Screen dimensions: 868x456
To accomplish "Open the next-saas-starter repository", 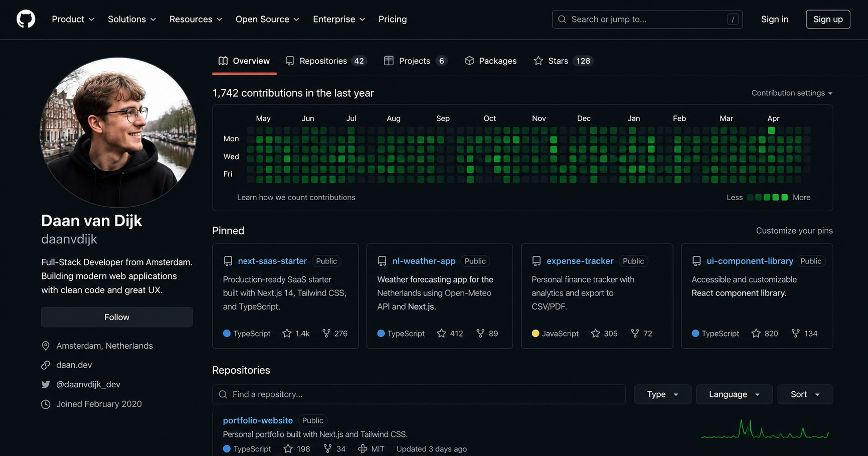I will 272,261.
